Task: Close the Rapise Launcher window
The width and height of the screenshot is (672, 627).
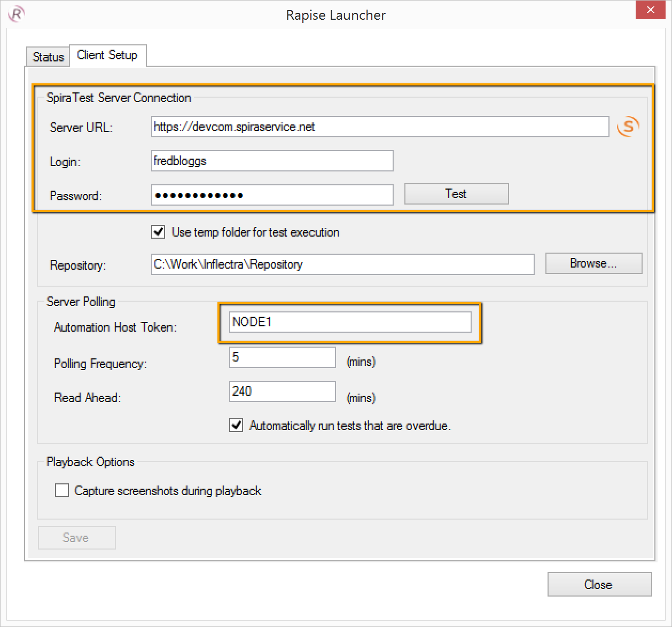Action: (650, 10)
